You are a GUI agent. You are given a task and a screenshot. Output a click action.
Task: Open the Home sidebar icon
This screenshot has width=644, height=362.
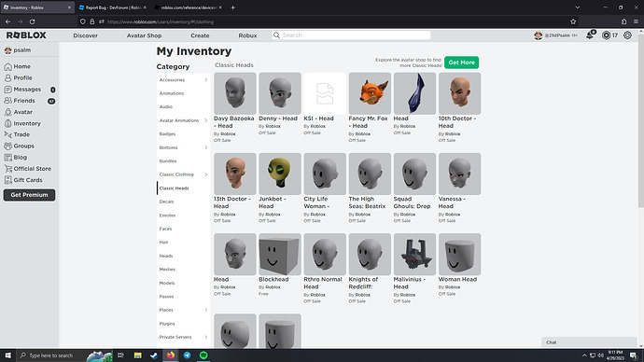pyautogui.click(x=7, y=66)
